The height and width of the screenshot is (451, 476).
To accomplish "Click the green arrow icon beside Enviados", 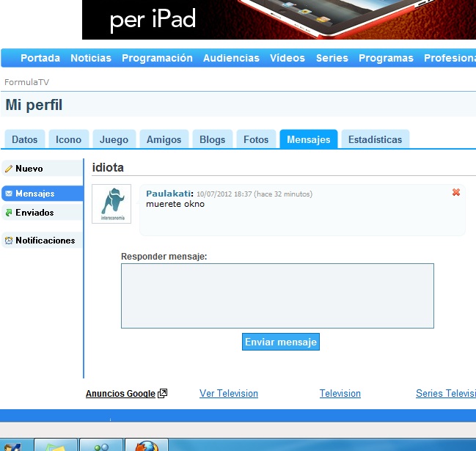I will (9, 213).
